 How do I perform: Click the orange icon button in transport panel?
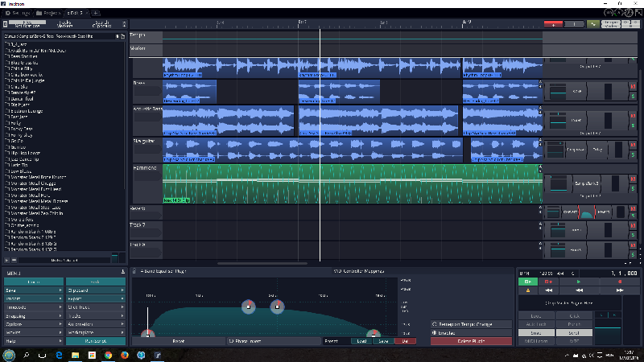pos(528,290)
